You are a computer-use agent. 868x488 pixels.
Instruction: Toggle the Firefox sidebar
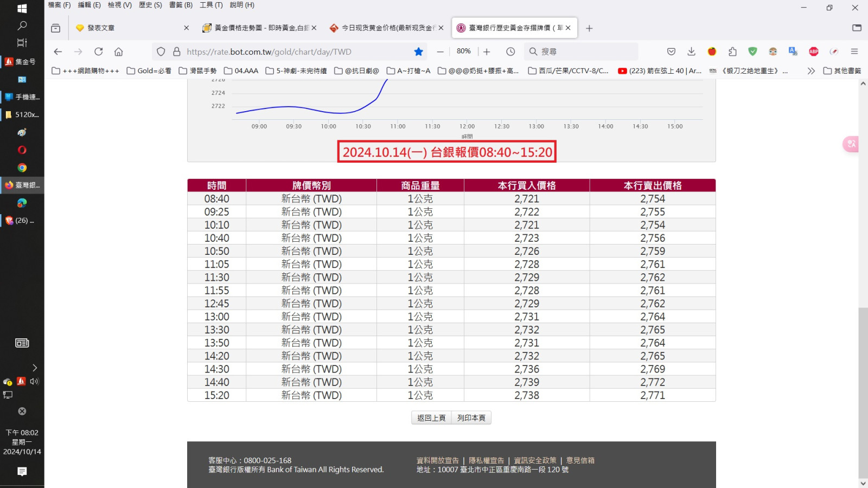click(857, 28)
